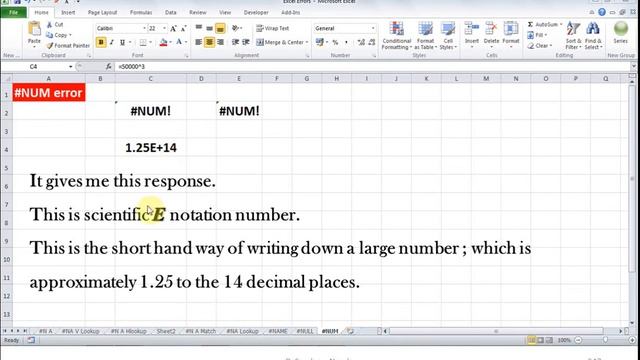Screen dimensions: 640x360
Task: Select row 4 header
Action: tap(6, 150)
